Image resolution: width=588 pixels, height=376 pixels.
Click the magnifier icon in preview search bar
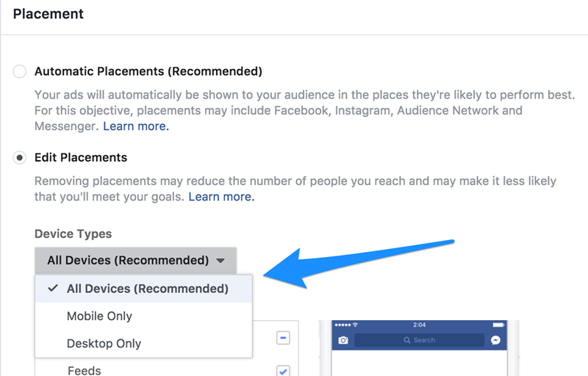pyautogui.click(x=406, y=340)
